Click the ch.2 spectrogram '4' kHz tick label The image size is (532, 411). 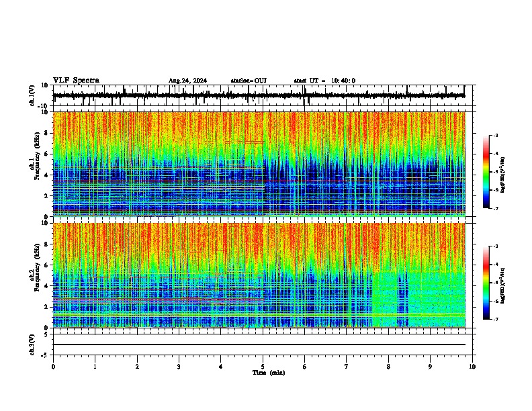(47, 286)
